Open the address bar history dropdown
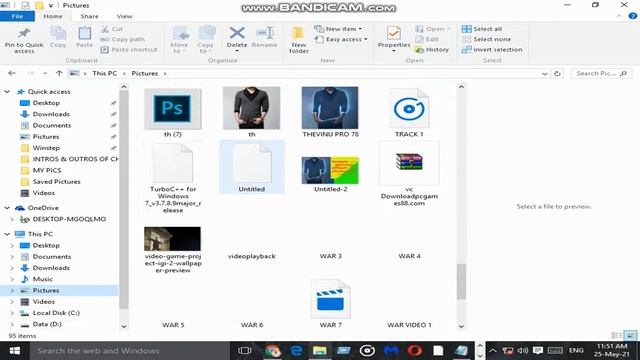 pos(544,74)
